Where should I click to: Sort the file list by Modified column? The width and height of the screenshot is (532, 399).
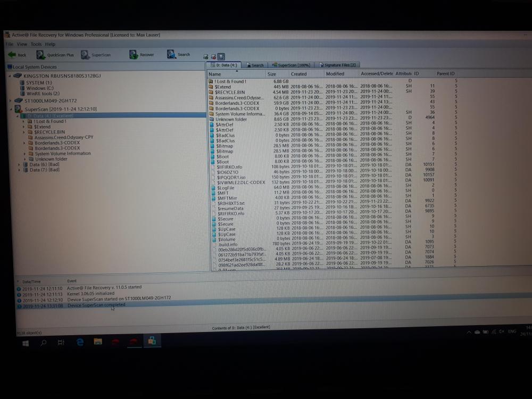(x=342, y=73)
